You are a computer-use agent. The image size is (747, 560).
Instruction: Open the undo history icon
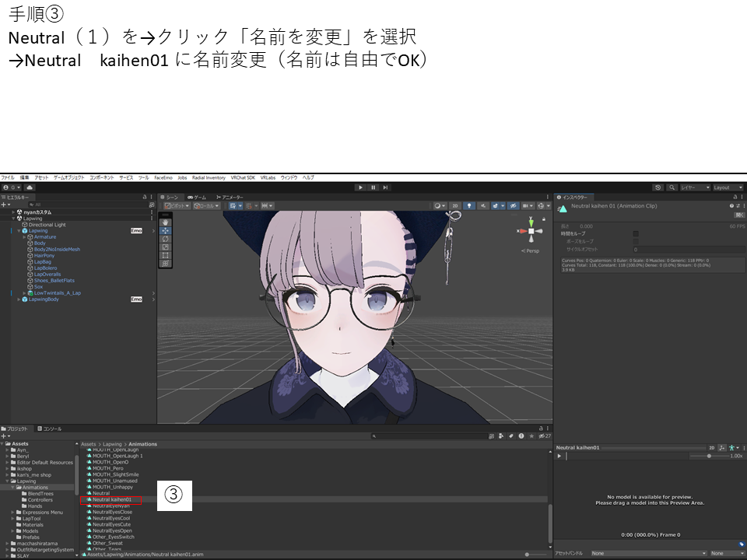[x=658, y=187]
